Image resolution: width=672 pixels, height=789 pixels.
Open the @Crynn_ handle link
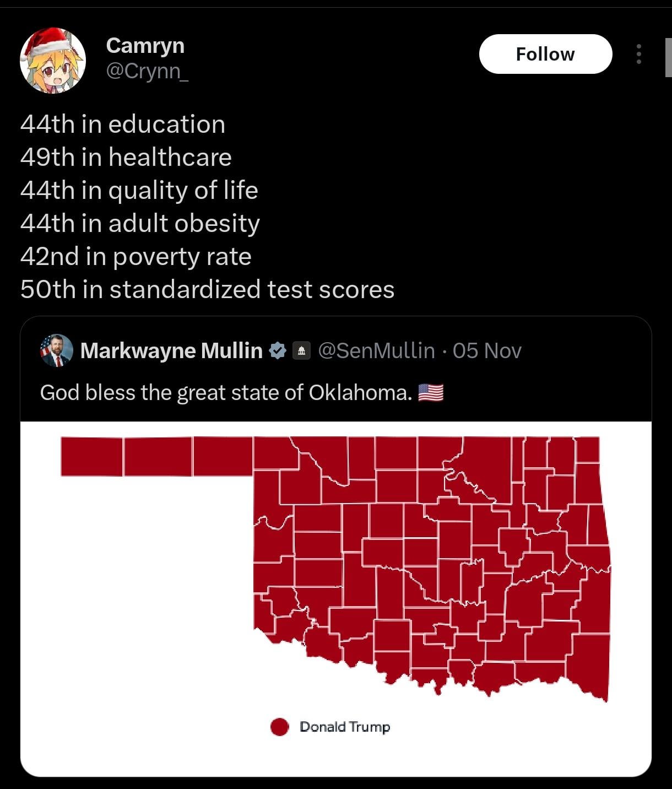147,71
